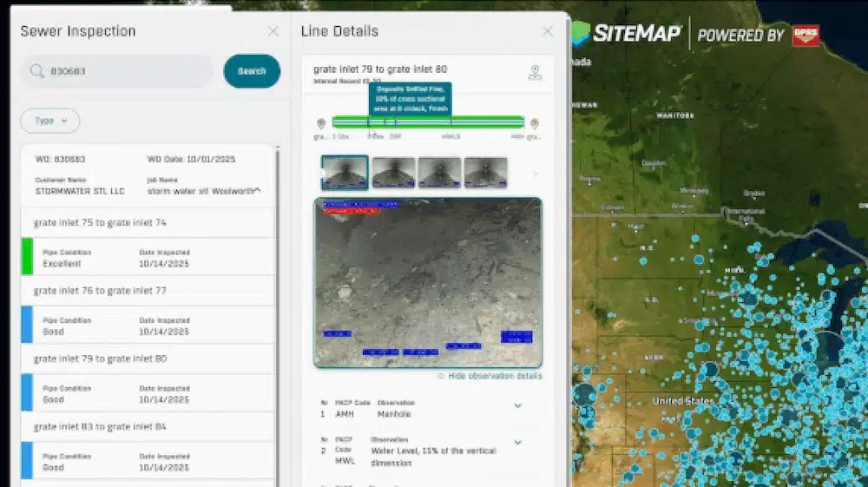The width and height of the screenshot is (868, 487).
Task: Click the line title grate inlet 79 to 80
Action: [x=380, y=69]
